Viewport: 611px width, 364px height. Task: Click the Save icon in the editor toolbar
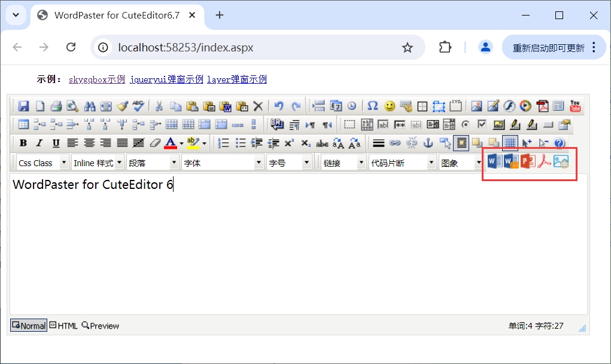point(23,106)
